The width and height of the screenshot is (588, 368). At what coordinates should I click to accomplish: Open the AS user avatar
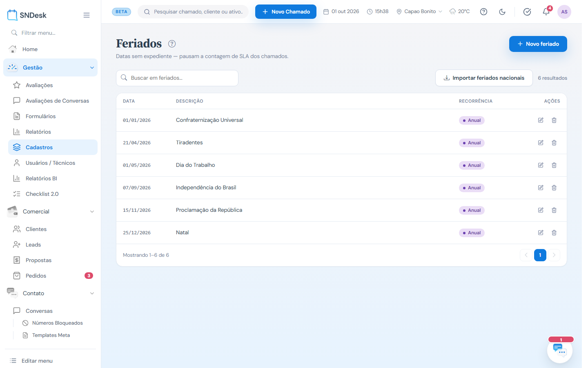click(x=564, y=12)
